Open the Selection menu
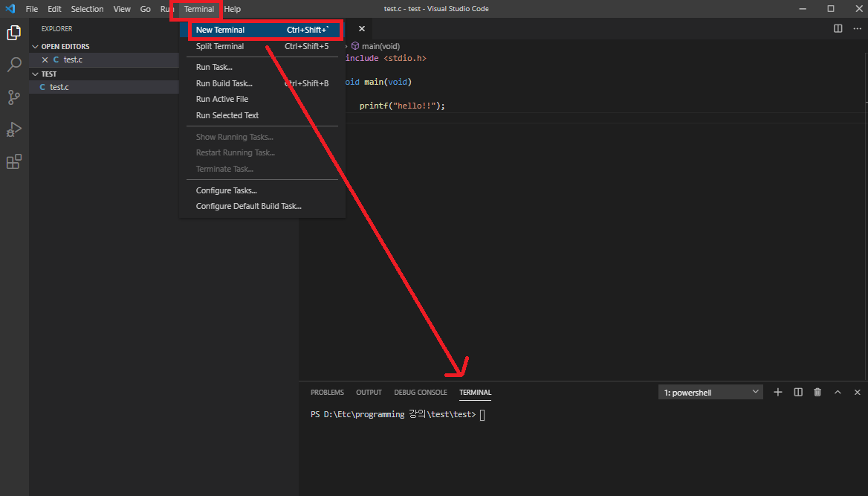This screenshot has width=868, height=496. point(87,9)
